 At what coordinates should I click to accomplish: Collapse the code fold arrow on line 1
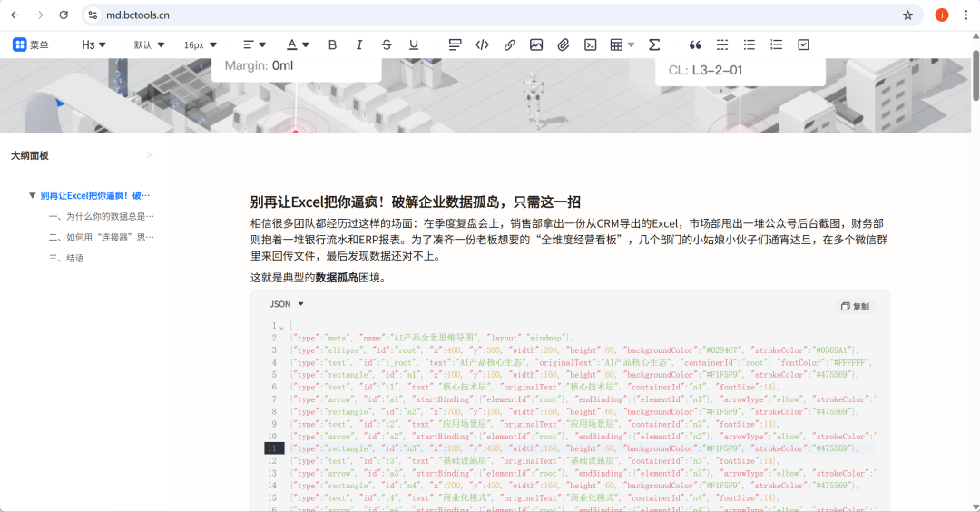[x=281, y=327]
